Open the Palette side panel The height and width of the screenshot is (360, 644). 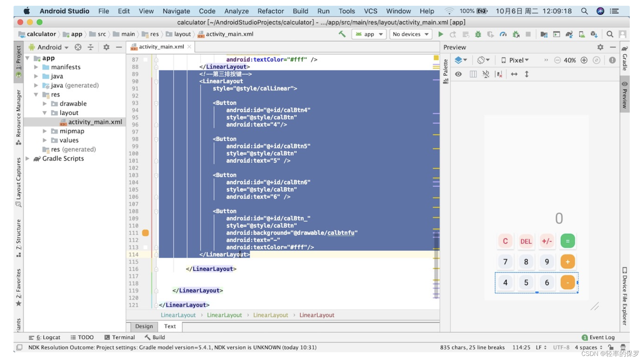point(446,71)
